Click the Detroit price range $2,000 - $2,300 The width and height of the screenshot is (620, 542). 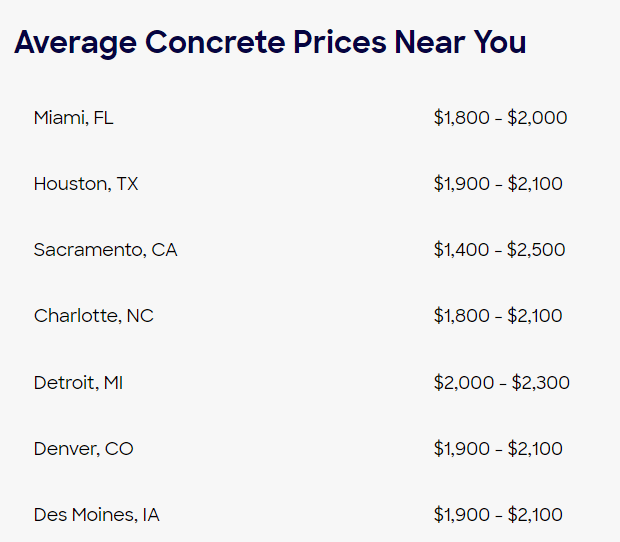[x=501, y=383]
